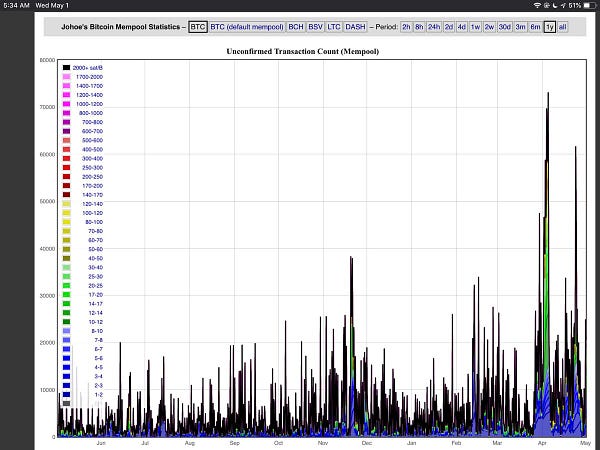This screenshot has width=600, height=450.
Task: Set period to 30d
Action: [x=505, y=27]
